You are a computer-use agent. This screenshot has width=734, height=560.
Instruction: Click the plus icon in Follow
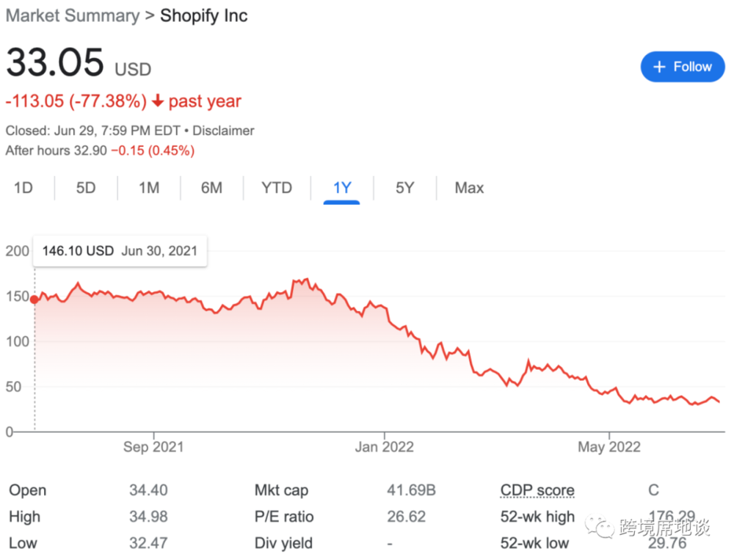click(x=659, y=67)
